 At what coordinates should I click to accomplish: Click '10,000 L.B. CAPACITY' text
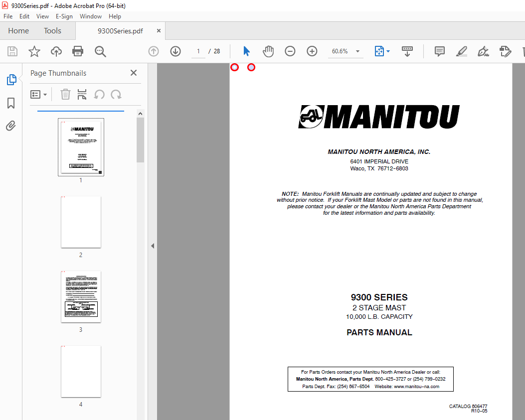coord(379,316)
